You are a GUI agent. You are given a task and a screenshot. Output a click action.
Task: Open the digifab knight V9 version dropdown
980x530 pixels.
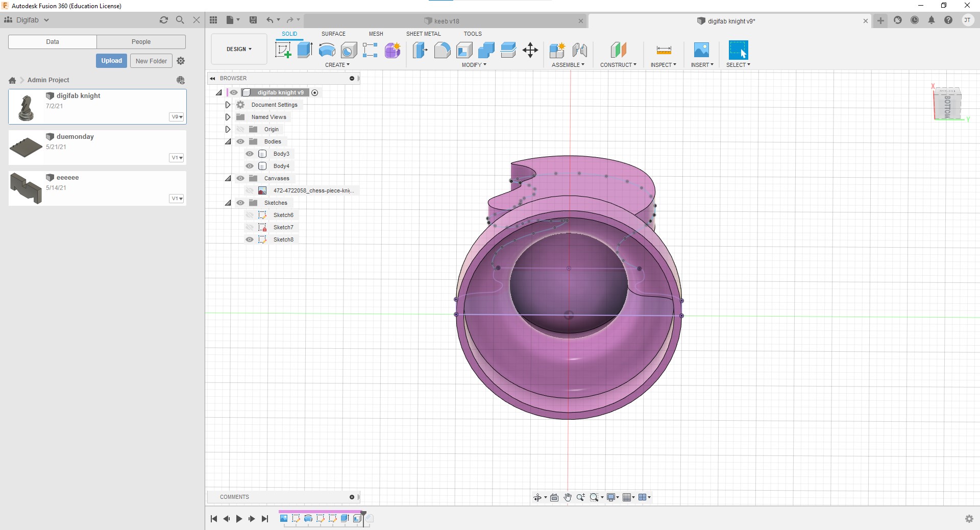tap(177, 117)
